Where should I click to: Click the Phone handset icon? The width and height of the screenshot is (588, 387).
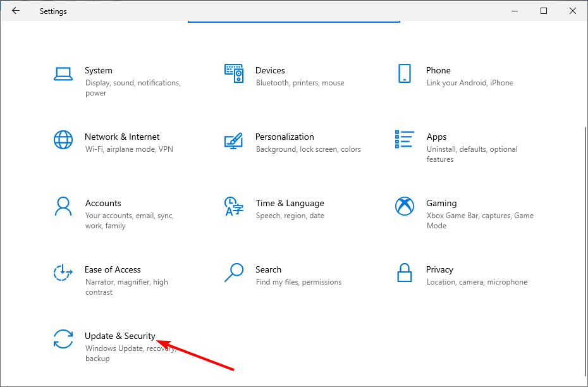coord(404,73)
